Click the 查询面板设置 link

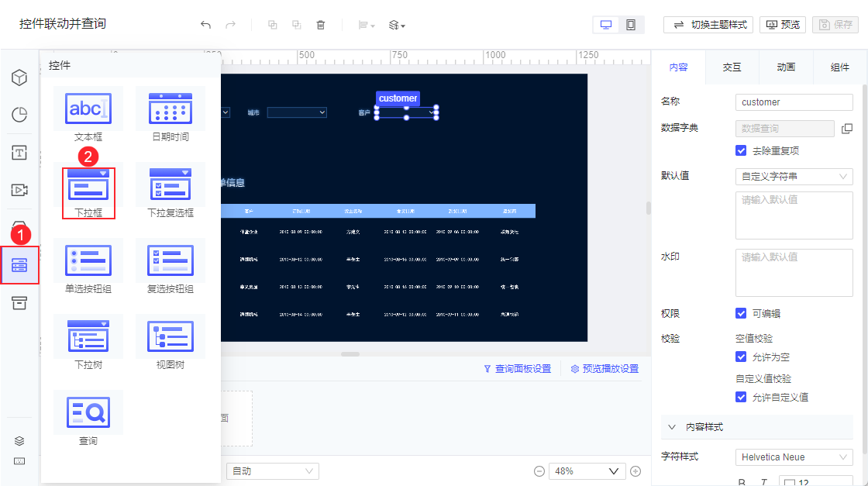pos(517,369)
